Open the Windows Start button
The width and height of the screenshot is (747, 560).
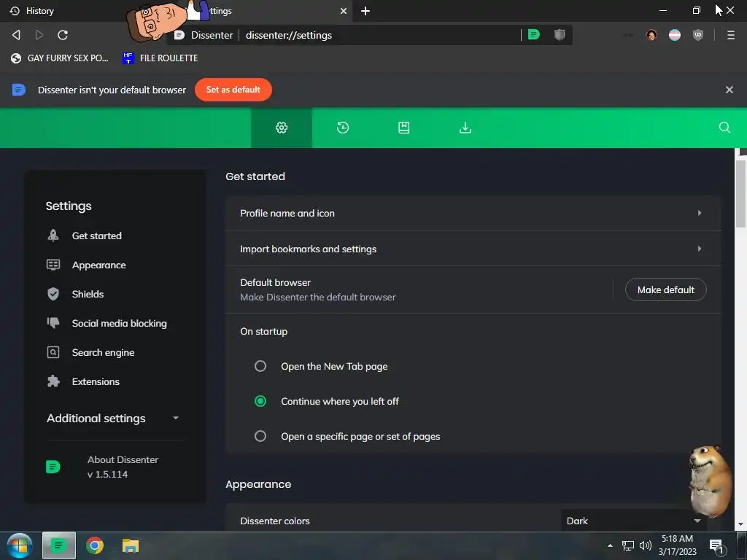19,545
